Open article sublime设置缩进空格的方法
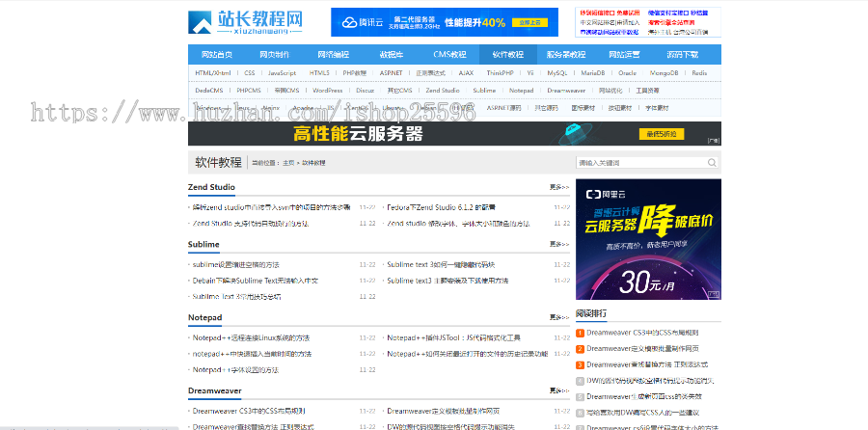Viewport: 868px width, 430px height. pos(236,265)
